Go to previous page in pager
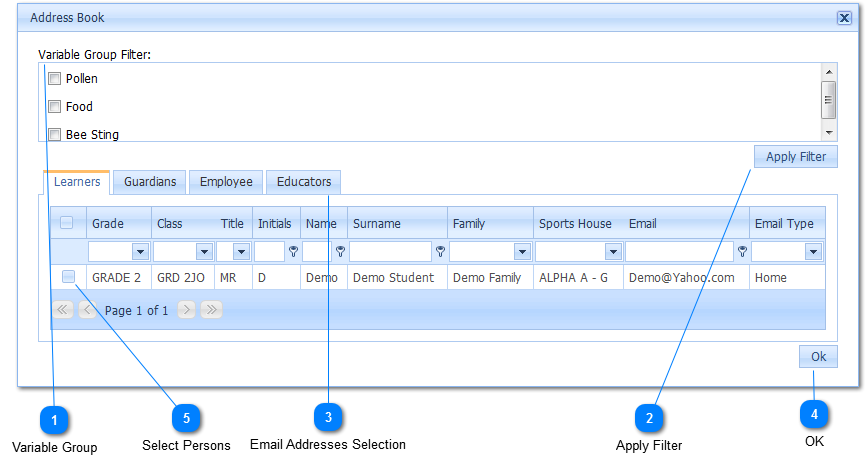This screenshot has width=867, height=471. tap(87, 311)
